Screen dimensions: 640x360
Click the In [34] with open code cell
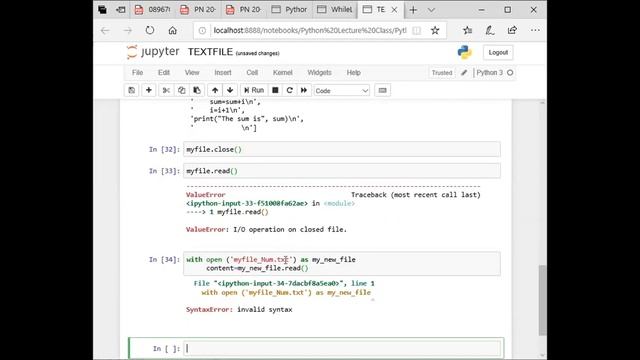click(x=342, y=264)
